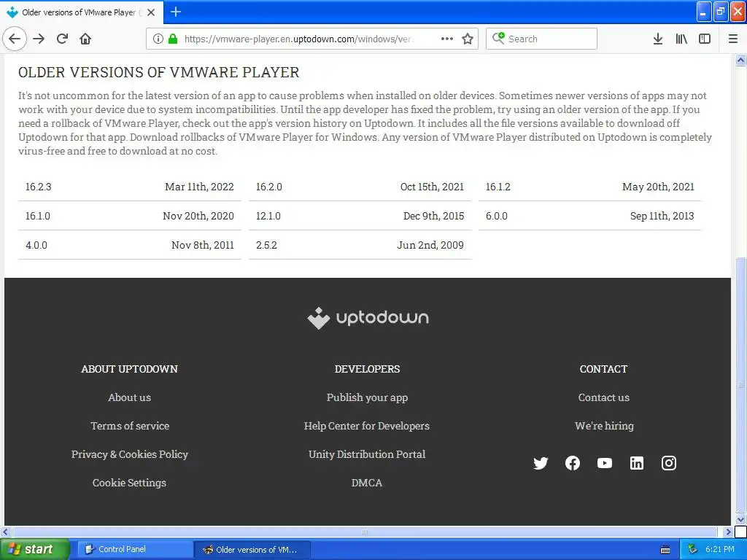
Task: Switch to Control Panel in the taskbar
Action: 133,549
